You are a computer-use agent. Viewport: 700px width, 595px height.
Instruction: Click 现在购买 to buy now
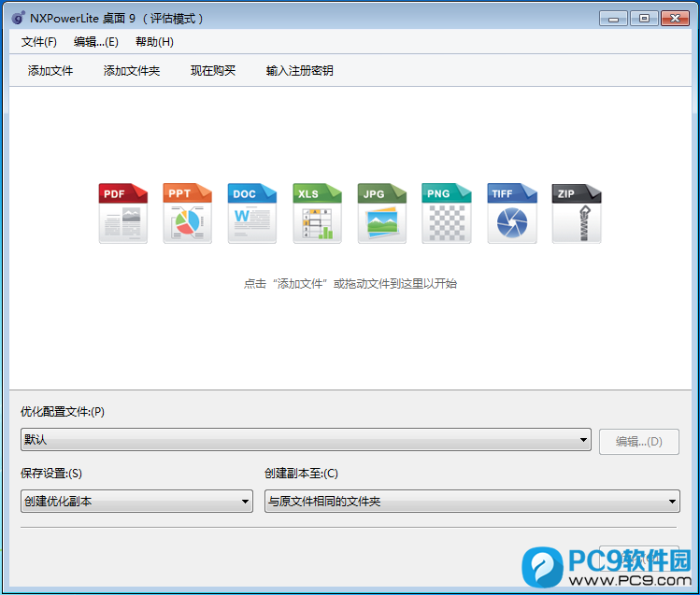213,70
